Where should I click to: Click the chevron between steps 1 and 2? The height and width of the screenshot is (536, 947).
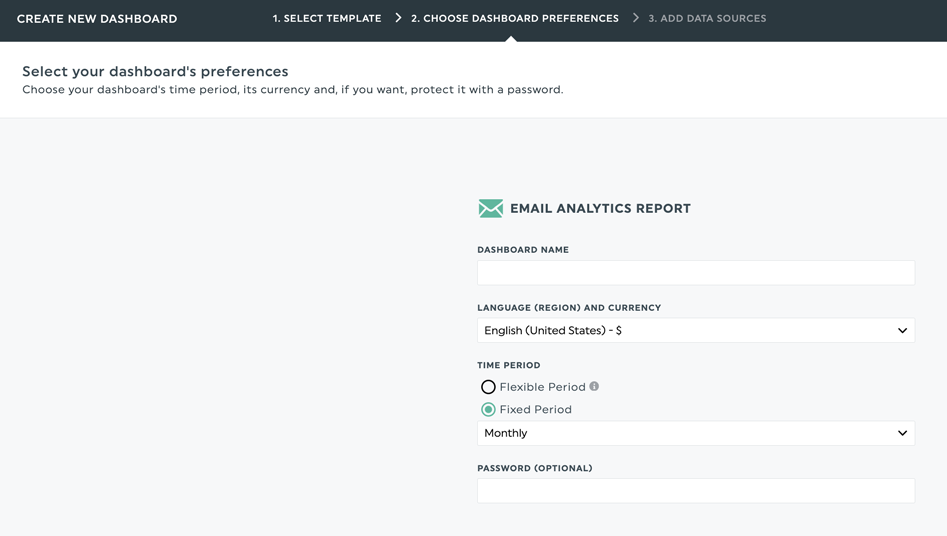click(398, 18)
